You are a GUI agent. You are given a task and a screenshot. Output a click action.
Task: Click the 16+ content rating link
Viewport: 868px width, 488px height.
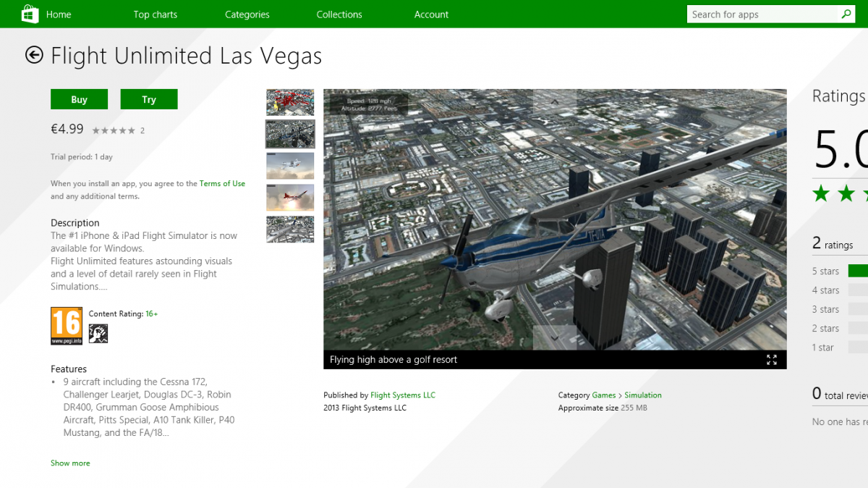point(152,314)
